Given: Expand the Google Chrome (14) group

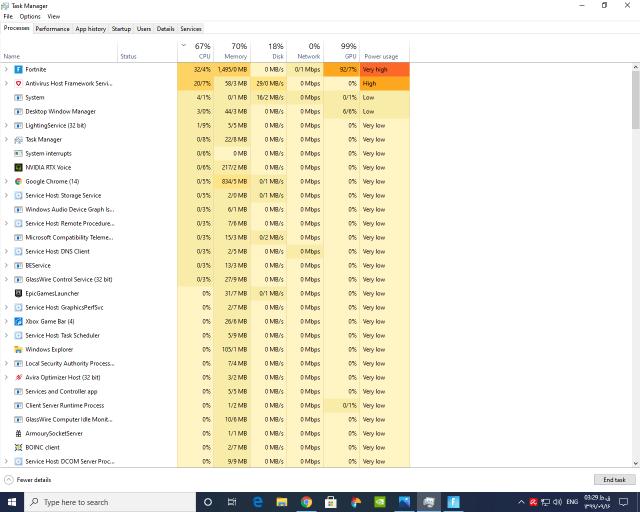Looking at the screenshot, I should point(6,181).
